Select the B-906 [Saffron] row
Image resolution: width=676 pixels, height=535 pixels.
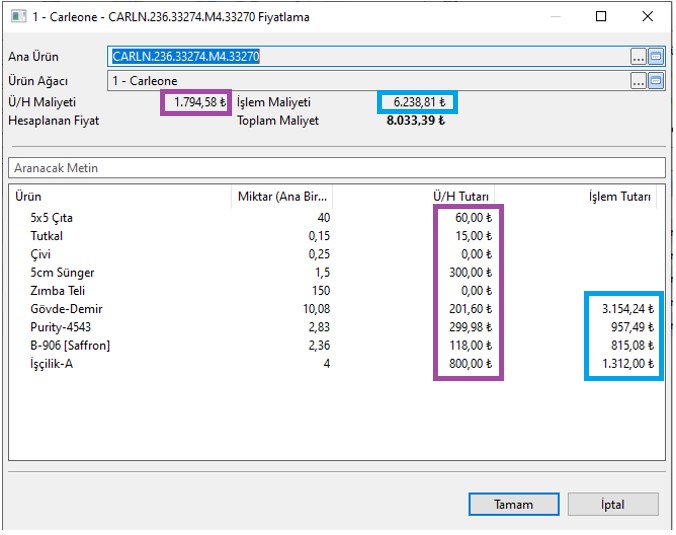(70, 346)
